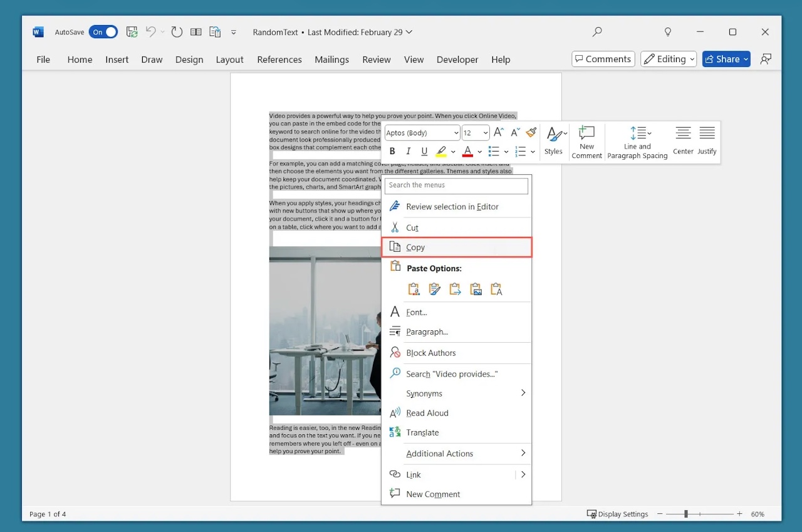Click New Comment in mini toolbar
The width and height of the screenshot is (802, 532).
[587, 142]
